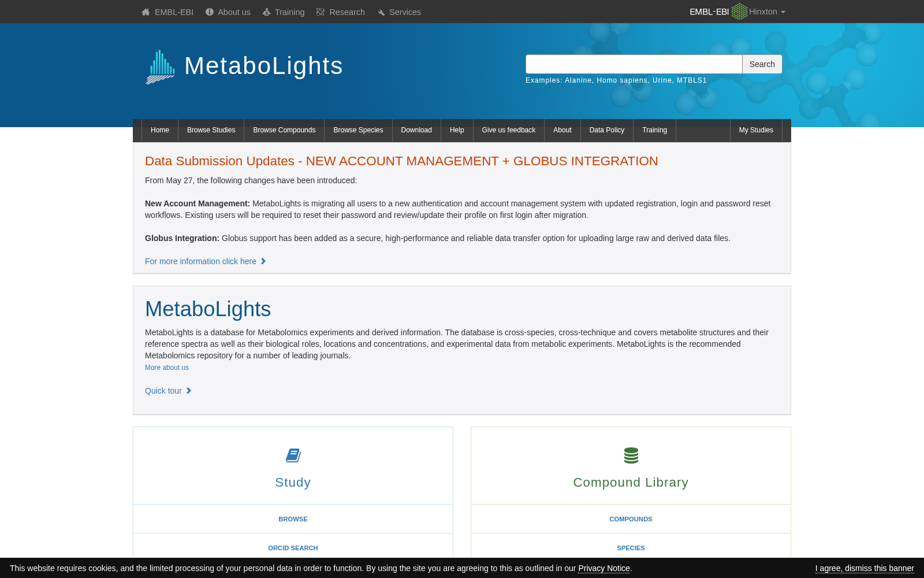Image resolution: width=924 pixels, height=578 pixels.
Task: Open Browse Studies in navigation
Action: (211, 130)
